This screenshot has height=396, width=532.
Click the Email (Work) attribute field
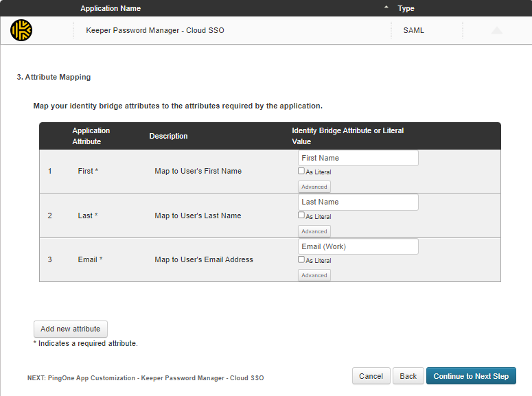click(x=358, y=246)
